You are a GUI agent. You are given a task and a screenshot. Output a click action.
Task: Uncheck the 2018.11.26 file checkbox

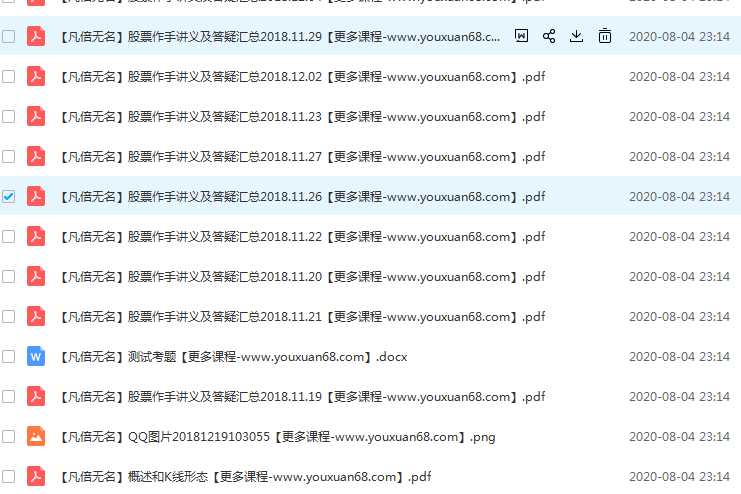pyautogui.click(x=9, y=196)
